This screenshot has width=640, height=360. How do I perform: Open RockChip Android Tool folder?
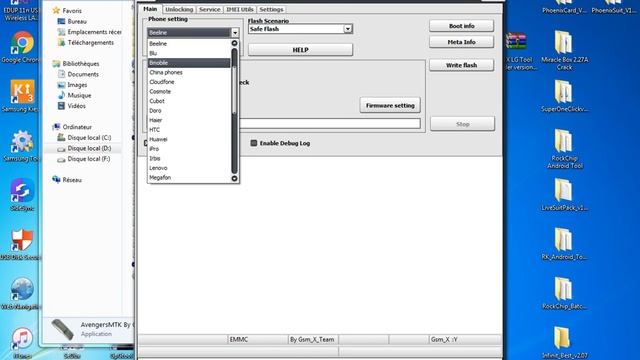tap(564, 141)
